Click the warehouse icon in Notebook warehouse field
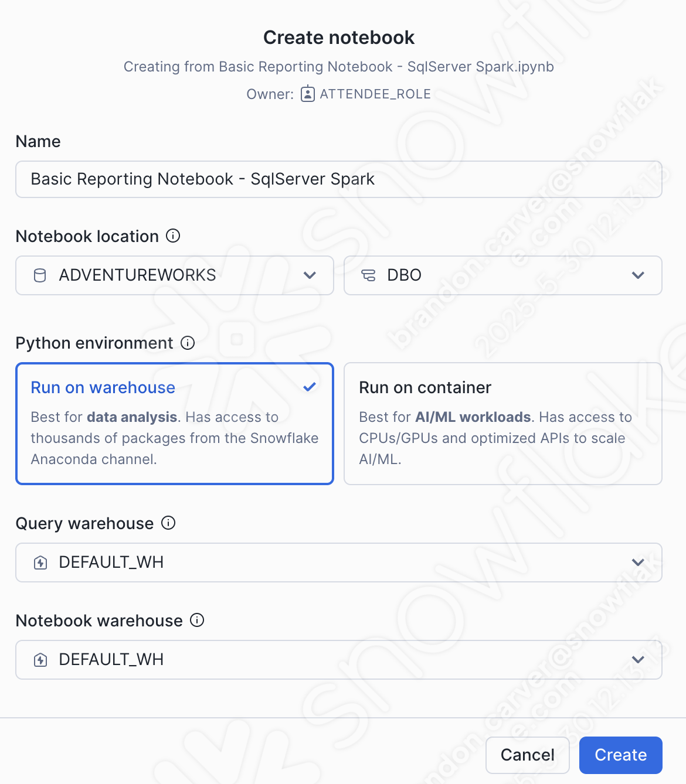The image size is (686, 784). [x=39, y=659]
